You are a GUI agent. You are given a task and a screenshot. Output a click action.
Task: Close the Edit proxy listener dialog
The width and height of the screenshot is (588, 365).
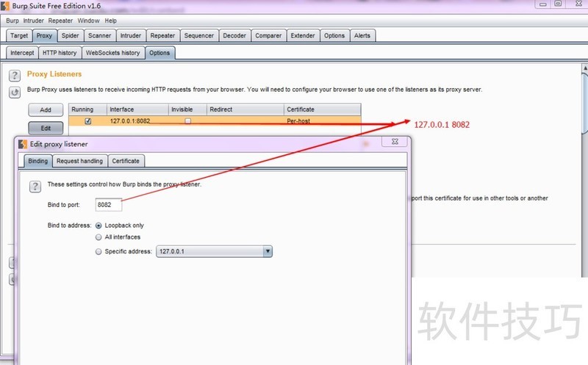click(x=395, y=141)
